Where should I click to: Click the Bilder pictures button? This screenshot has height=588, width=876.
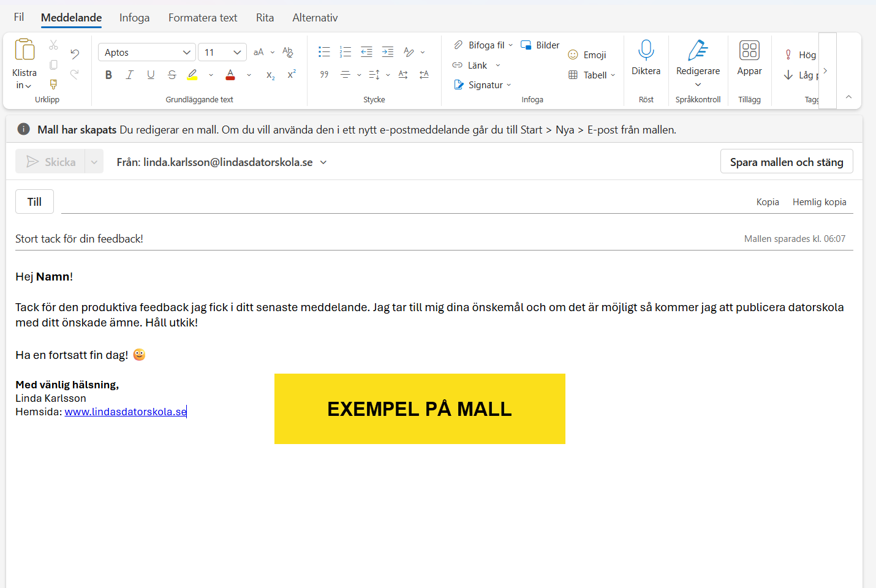pyautogui.click(x=540, y=45)
